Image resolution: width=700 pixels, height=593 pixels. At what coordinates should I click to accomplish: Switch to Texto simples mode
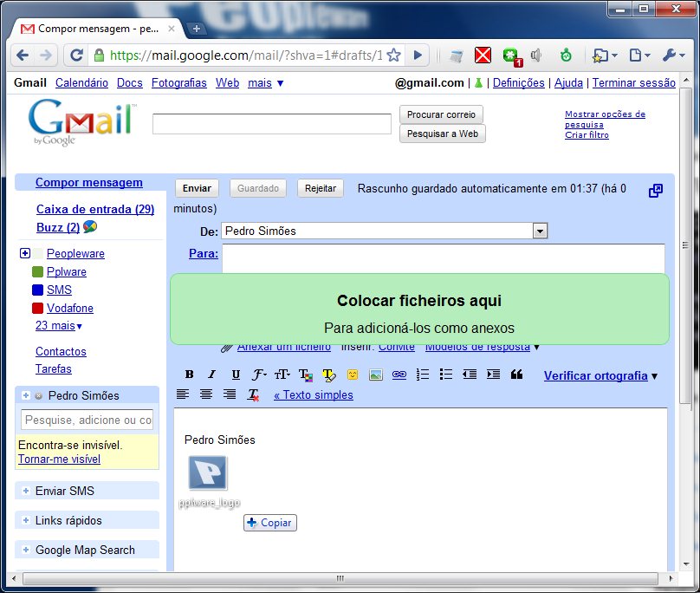[314, 395]
